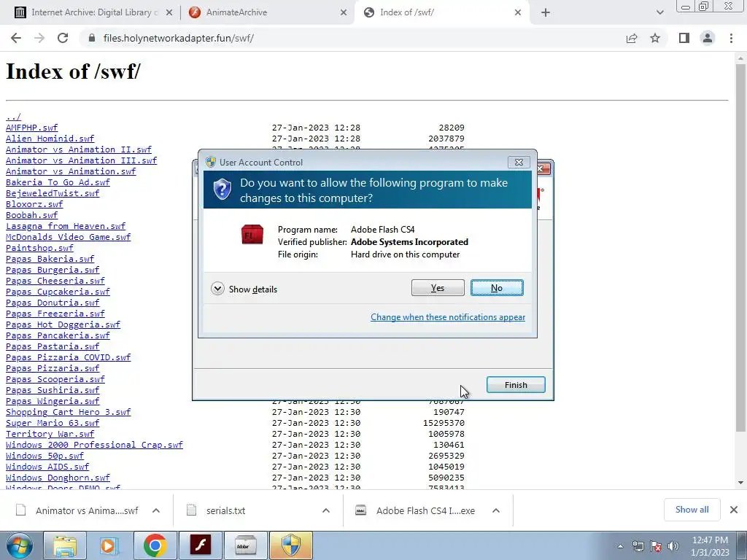747x560 pixels.
Task: Open the parent directory ../ link
Action: (13, 117)
